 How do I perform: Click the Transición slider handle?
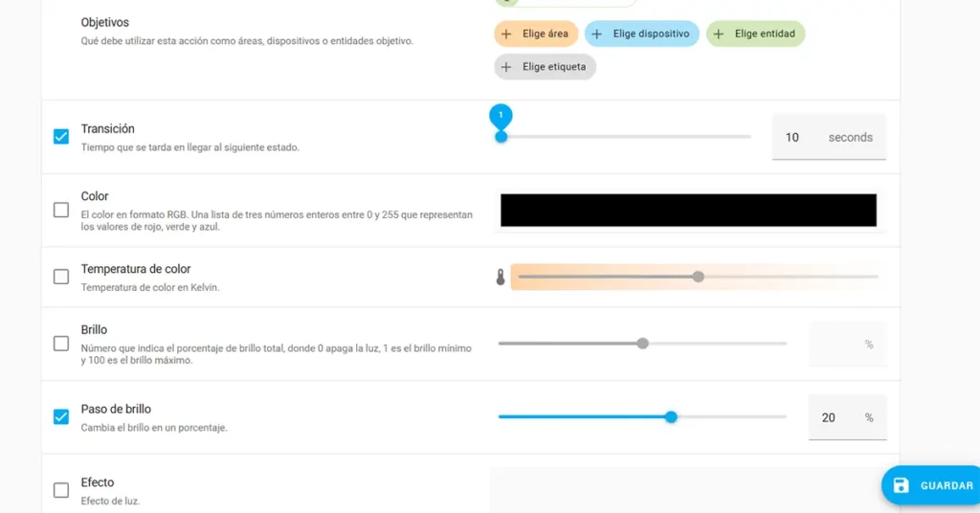pyautogui.click(x=501, y=137)
